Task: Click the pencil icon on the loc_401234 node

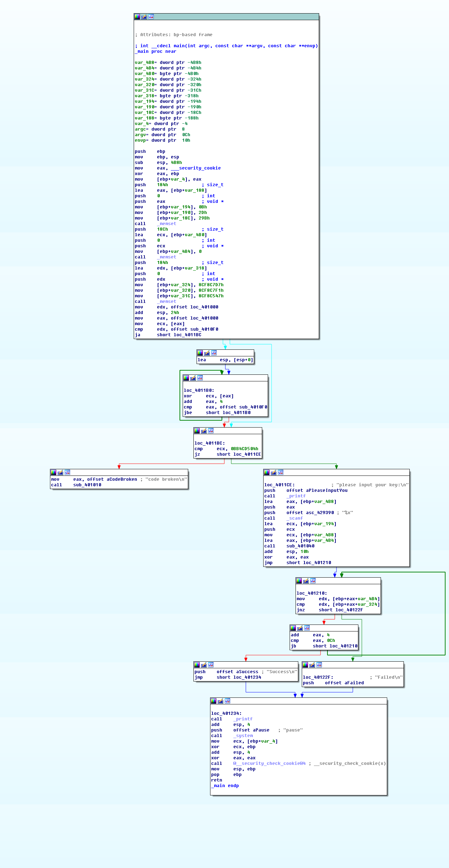Action: pyautogui.click(x=221, y=701)
